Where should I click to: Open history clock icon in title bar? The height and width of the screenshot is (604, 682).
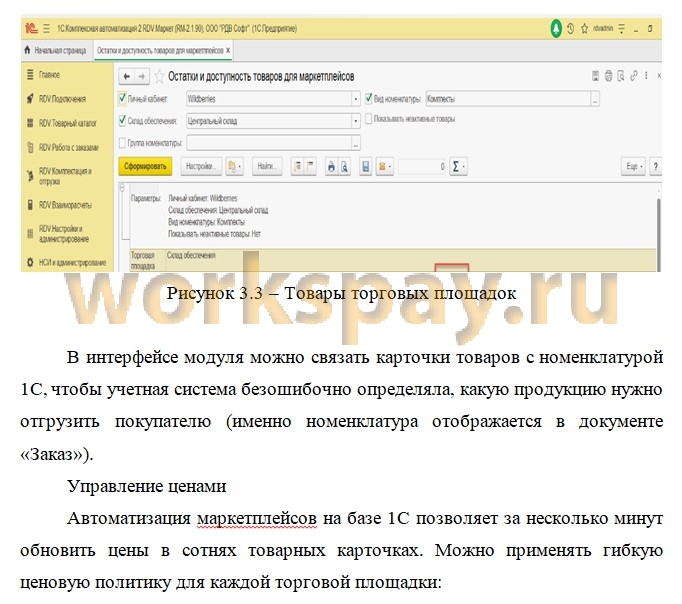click(x=571, y=29)
